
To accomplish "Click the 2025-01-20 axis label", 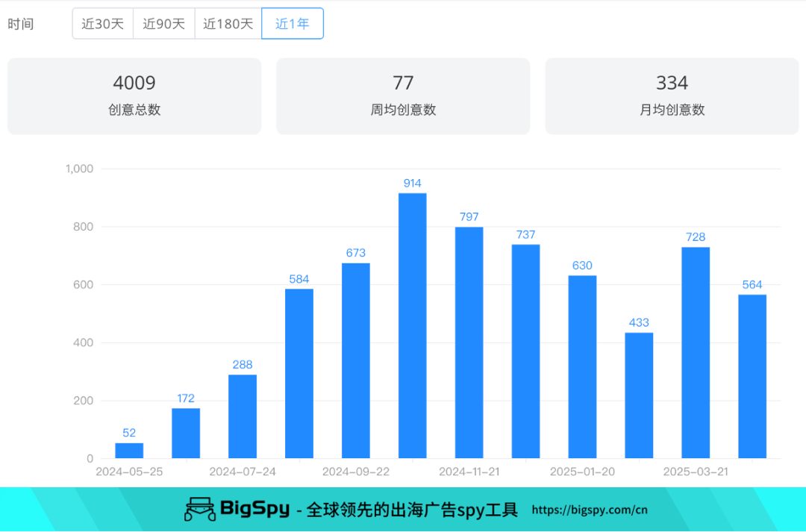I will 581,471.
